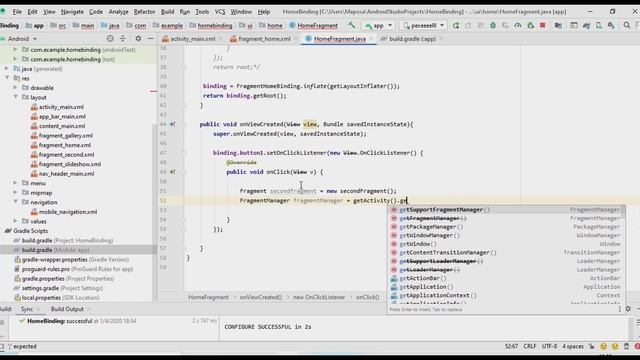Screen dimensions: 640x360
Task: Click the AVD Manager phone icon
Action: (599, 25)
